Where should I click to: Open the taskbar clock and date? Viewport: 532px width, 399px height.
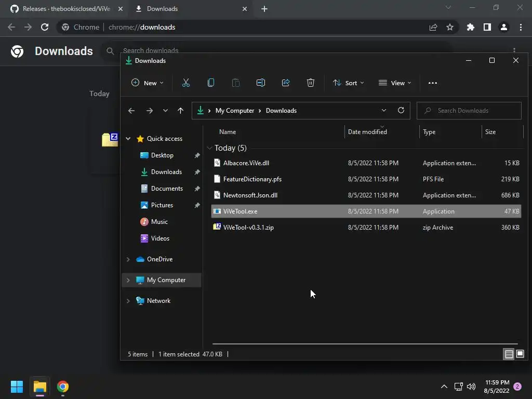[497, 387]
